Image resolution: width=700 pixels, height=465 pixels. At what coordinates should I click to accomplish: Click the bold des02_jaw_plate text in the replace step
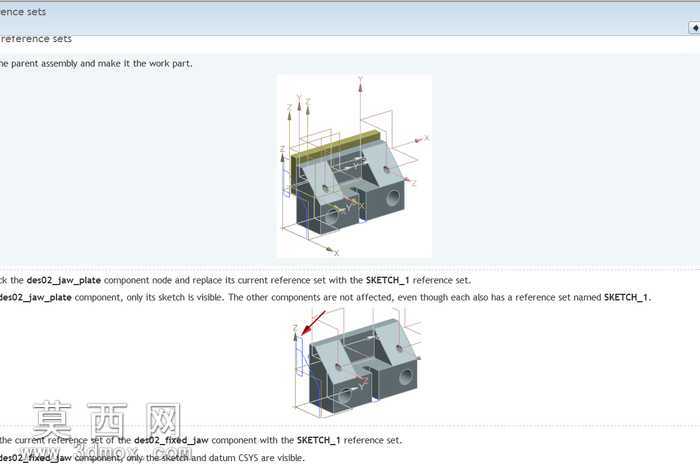64,280
